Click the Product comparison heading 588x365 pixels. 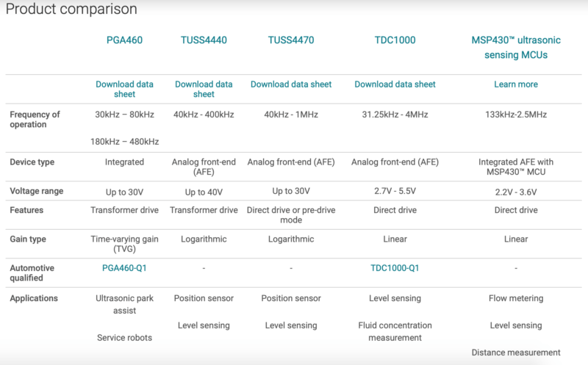71,9
